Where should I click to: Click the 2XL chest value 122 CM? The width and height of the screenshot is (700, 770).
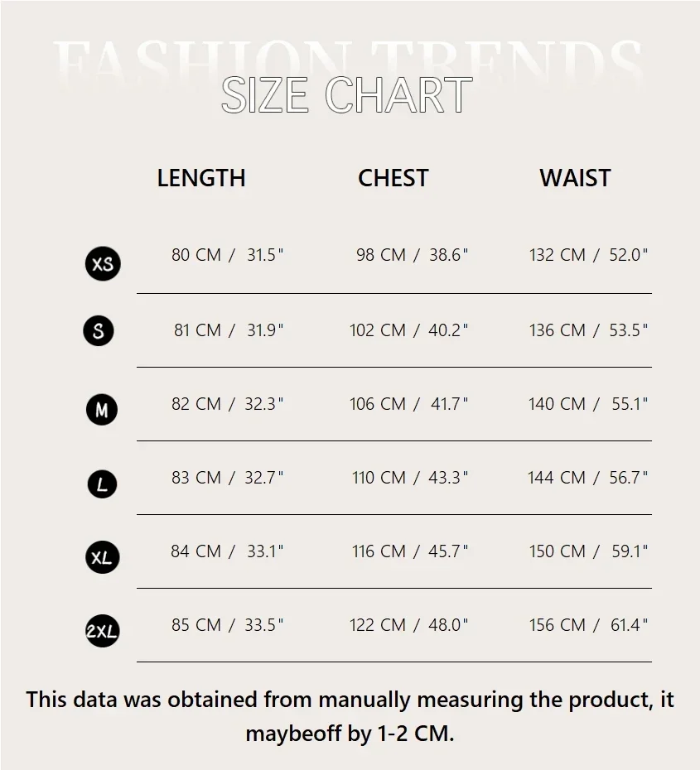(377, 625)
